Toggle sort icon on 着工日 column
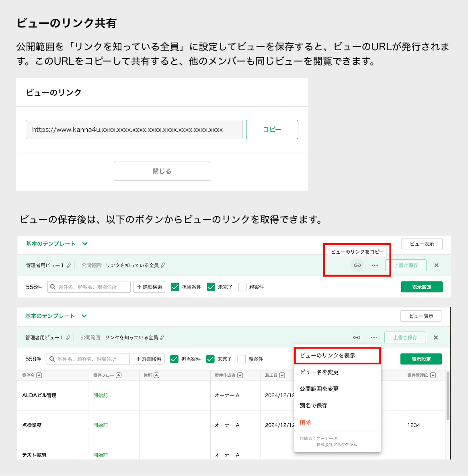 pos(282,375)
